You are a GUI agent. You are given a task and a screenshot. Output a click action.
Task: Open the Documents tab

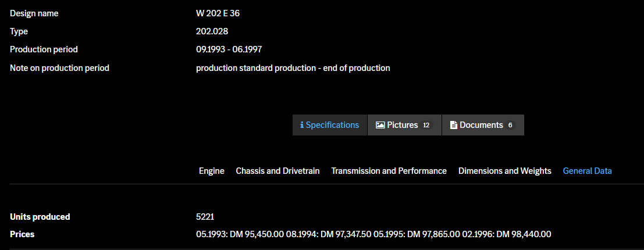pos(481,125)
